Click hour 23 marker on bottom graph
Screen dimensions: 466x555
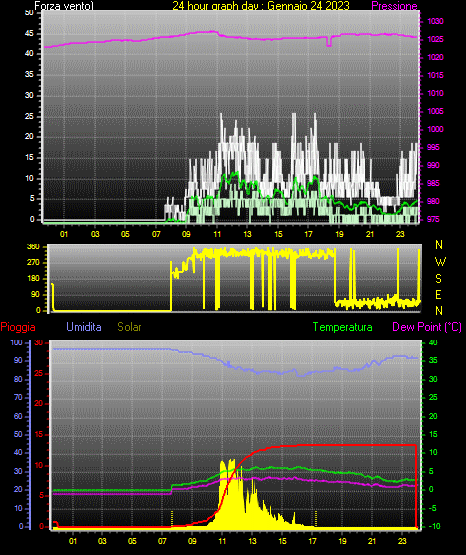(x=402, y=541)
